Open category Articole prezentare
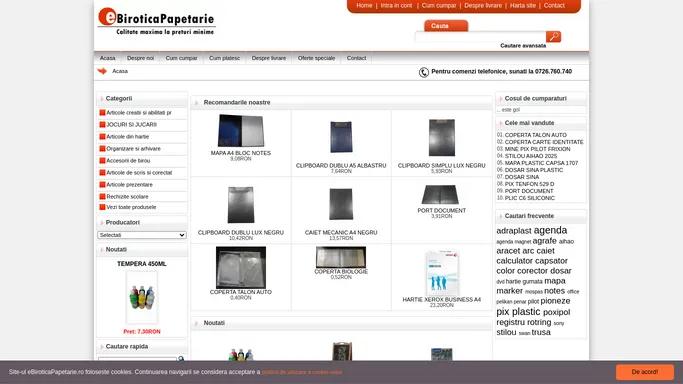Image resolution: width=683 pixels, height=384 pixels. point(129,185)
